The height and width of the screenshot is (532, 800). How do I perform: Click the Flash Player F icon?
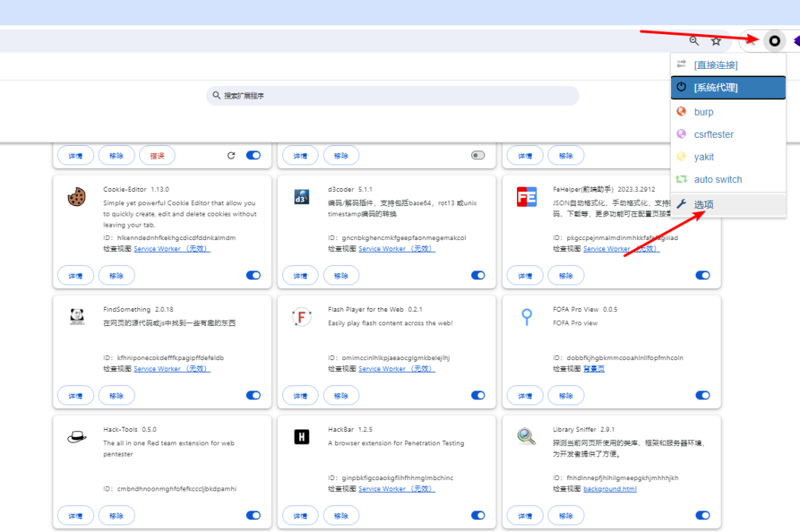click(x=301, y=317)
